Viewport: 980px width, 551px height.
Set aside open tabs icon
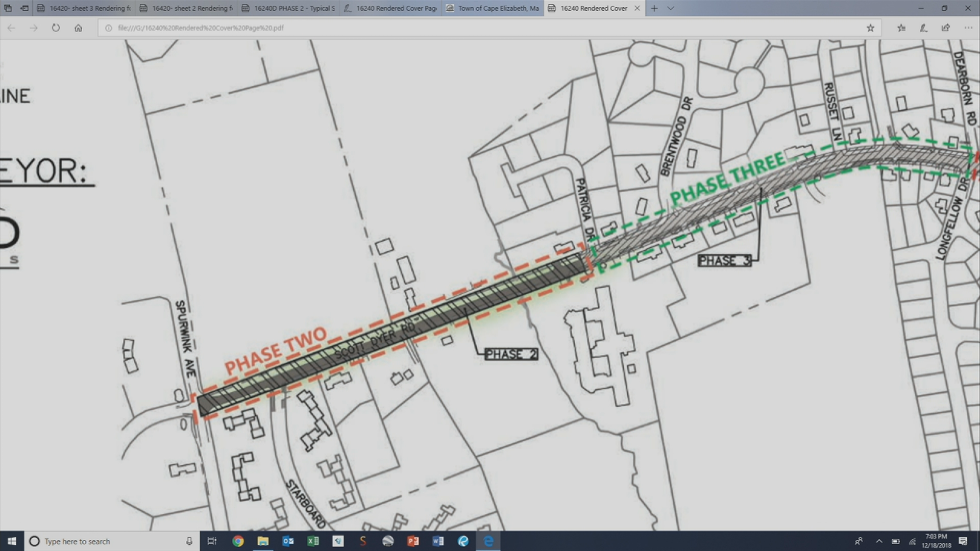coord(7,8)
